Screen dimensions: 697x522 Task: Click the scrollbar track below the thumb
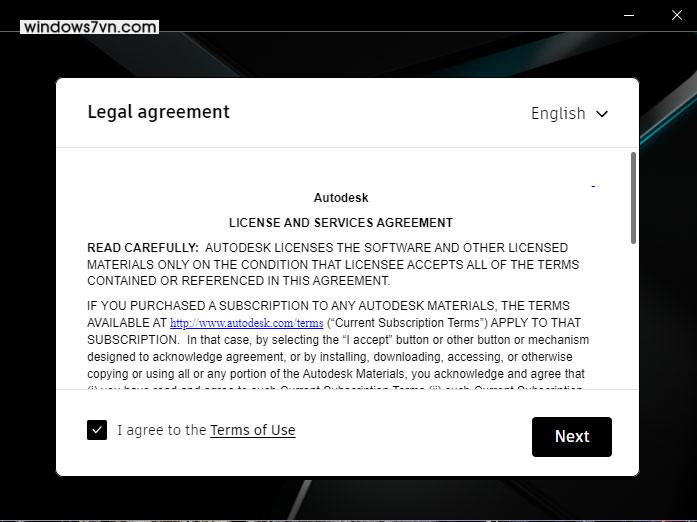coord(633,316)
